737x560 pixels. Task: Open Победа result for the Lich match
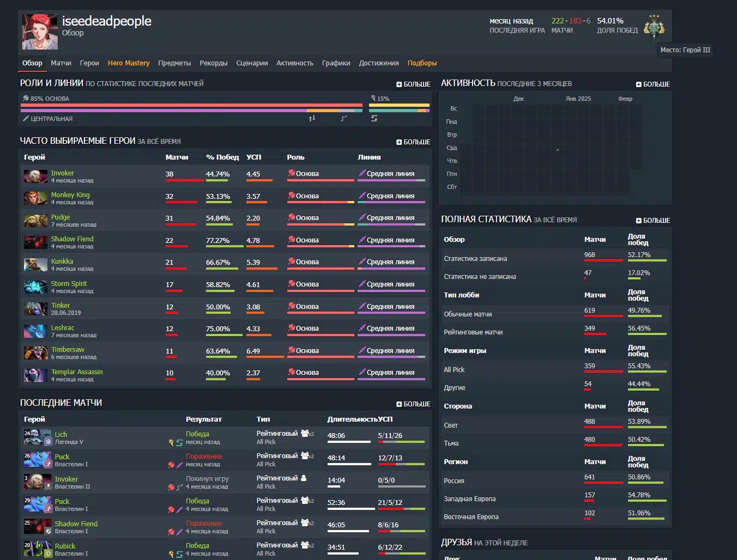[197, 434]
